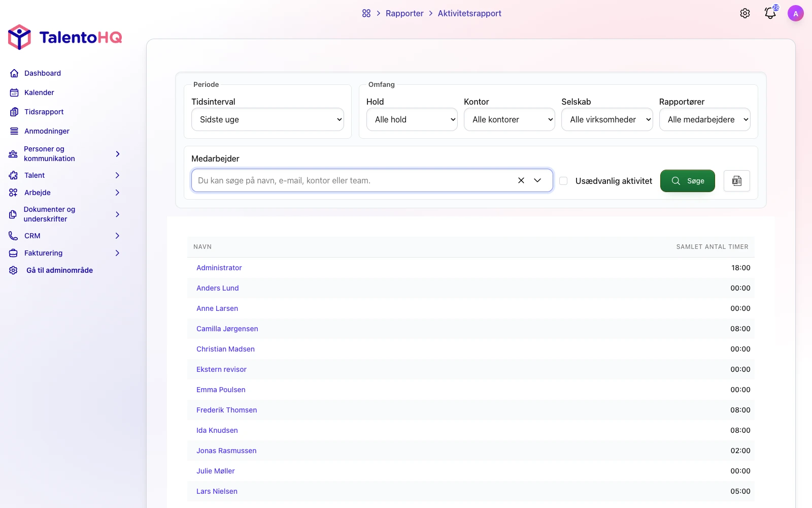The width and height of the screenshot is (812, 508).
Task: Open the Tidsinterval dropdown showing Sidste uge
Action: 267,119
